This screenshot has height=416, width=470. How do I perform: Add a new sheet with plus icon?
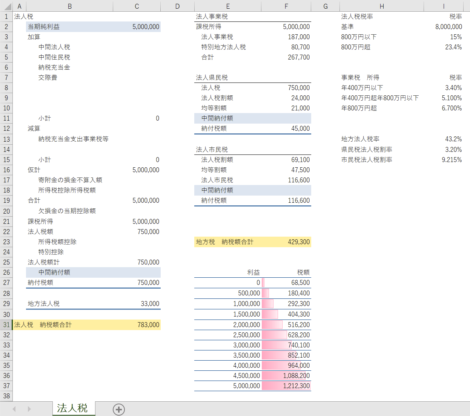coord(119,409)
